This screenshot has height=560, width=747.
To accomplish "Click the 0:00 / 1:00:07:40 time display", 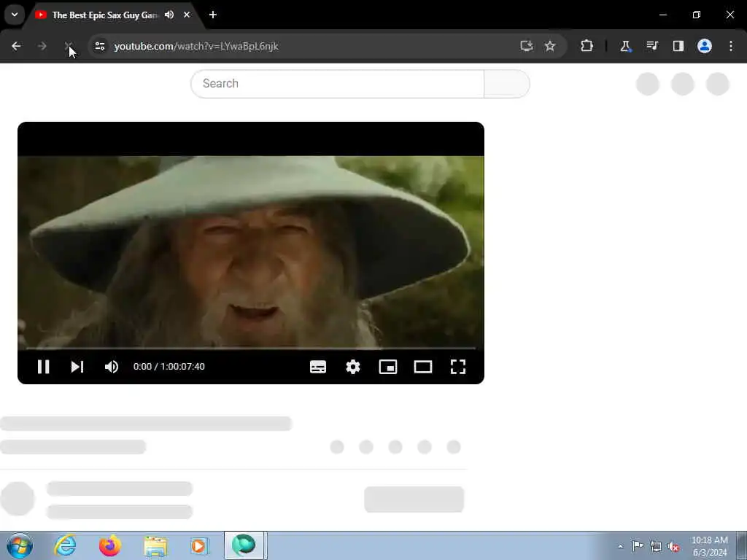I will [169, 367].
